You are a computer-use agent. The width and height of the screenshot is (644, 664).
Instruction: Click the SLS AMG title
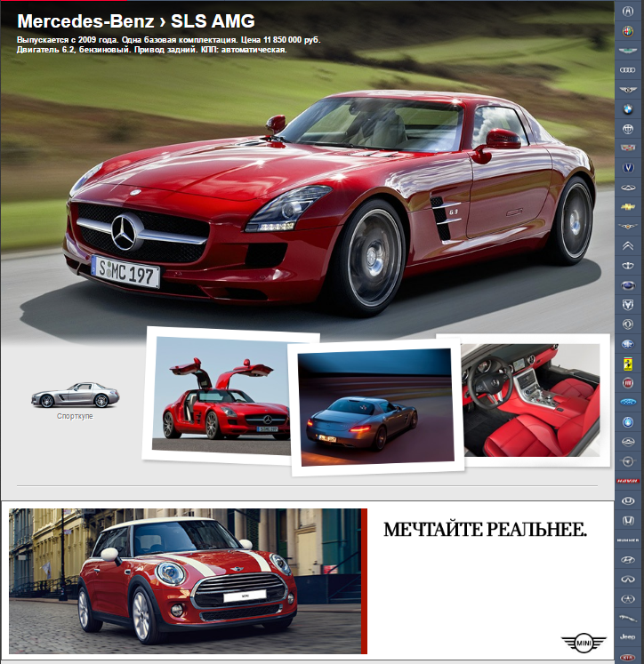(x=213, y=21)
